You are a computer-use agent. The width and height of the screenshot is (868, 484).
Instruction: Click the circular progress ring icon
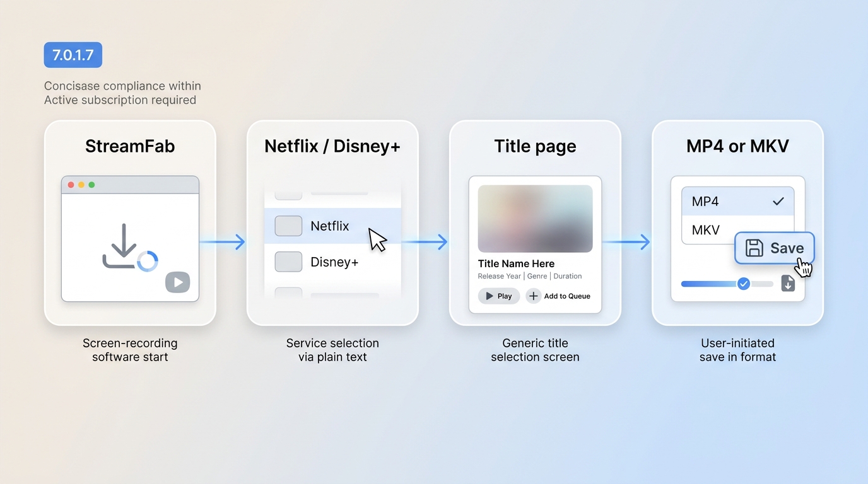pos(148,261)
